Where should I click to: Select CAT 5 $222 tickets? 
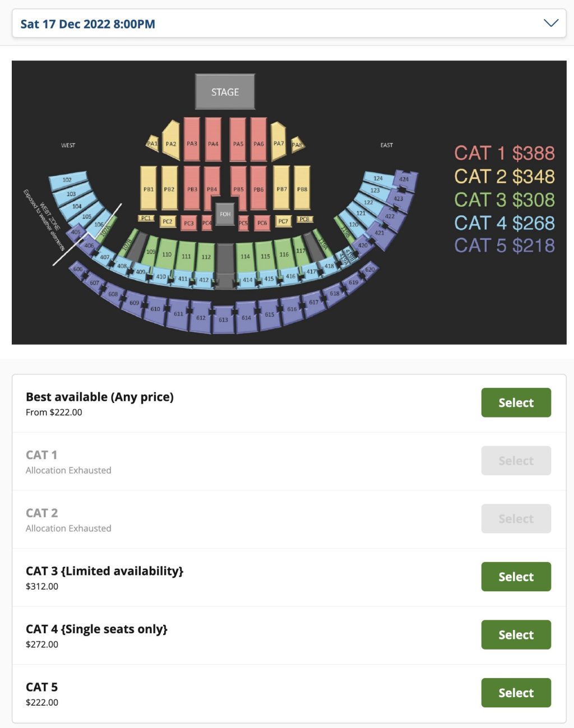point(516,693)
